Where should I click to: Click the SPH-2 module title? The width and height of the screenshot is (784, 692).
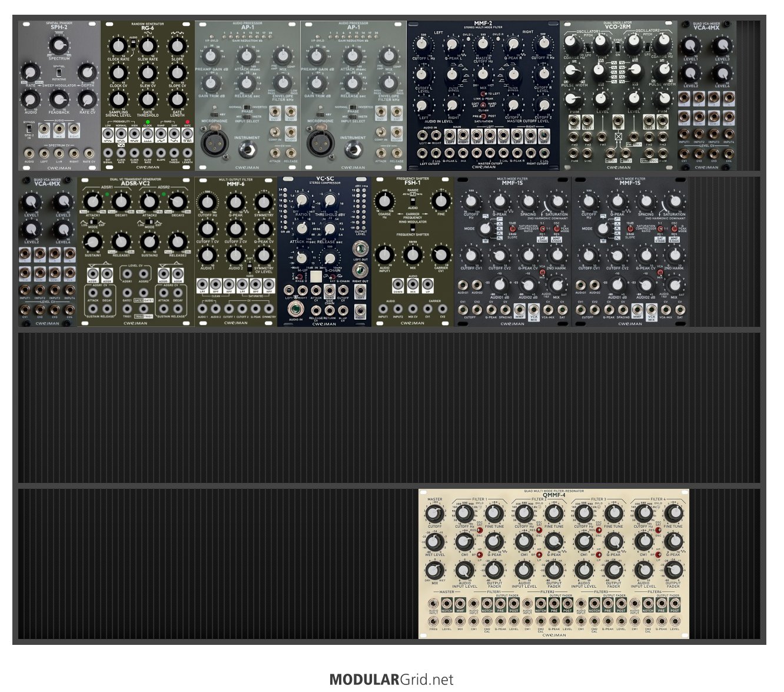tap(59, 28)
